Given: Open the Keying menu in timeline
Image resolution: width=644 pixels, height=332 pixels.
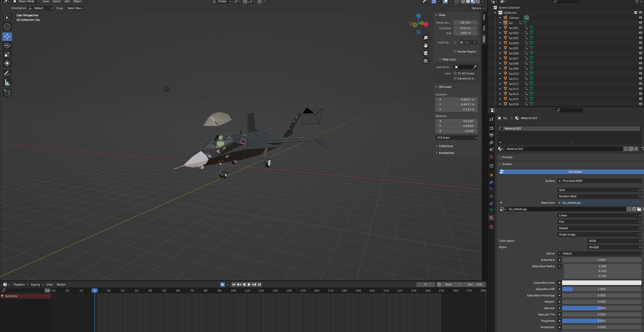Looking at the screenshot, I should click(37, 284).
